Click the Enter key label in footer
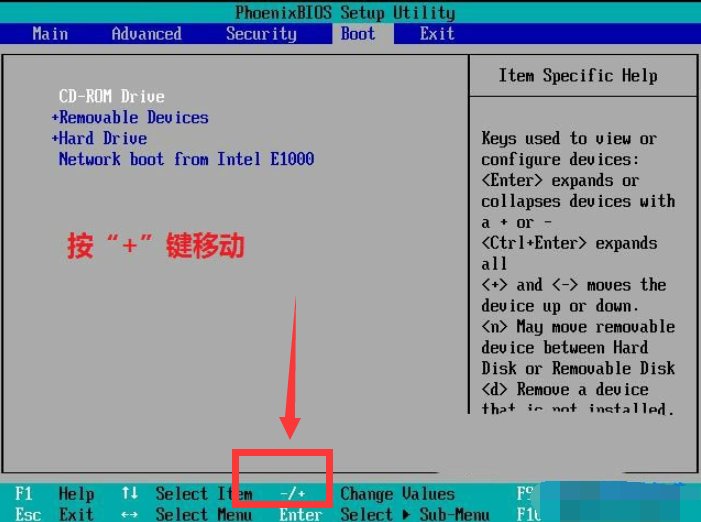Screen dimensions: 701x522 pos(300,514)
